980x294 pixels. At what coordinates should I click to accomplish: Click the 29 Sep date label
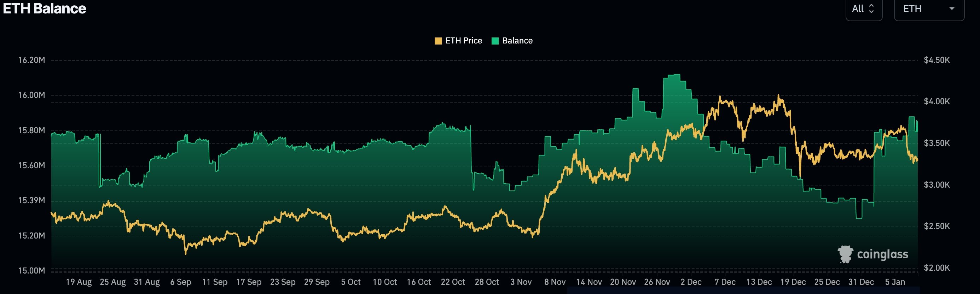pyautogui.click(x=317, y=282)
